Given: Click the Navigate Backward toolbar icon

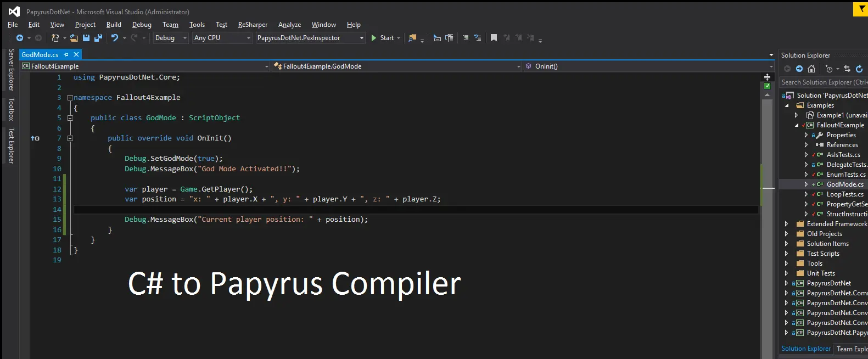Looking at the screenshot, I should click(20, 38).
